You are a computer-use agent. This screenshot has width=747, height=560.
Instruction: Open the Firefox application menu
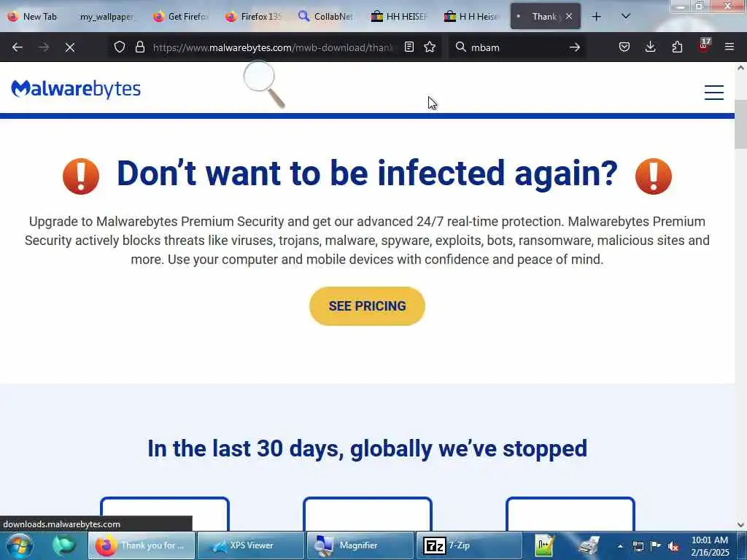click(x=729, y=47)
